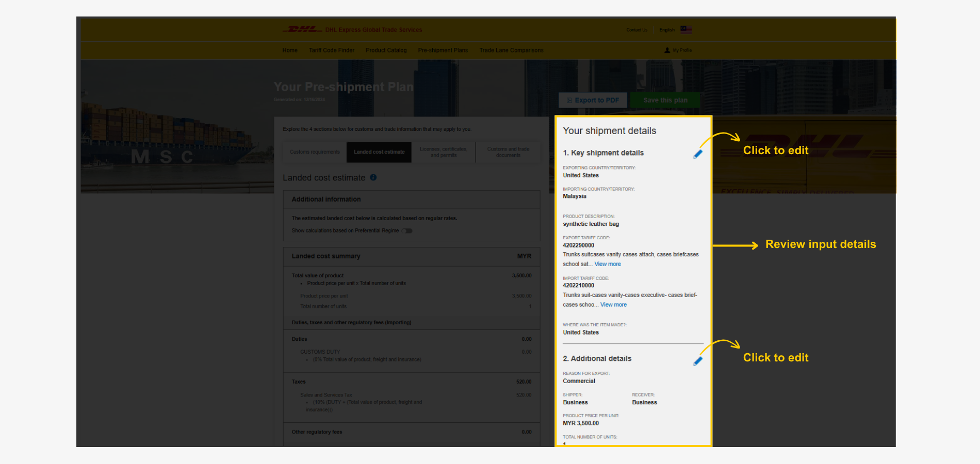Click reason for export Commercial
Image resolution: width=980 pixels, height=464 pixels.
click(579, 381)
